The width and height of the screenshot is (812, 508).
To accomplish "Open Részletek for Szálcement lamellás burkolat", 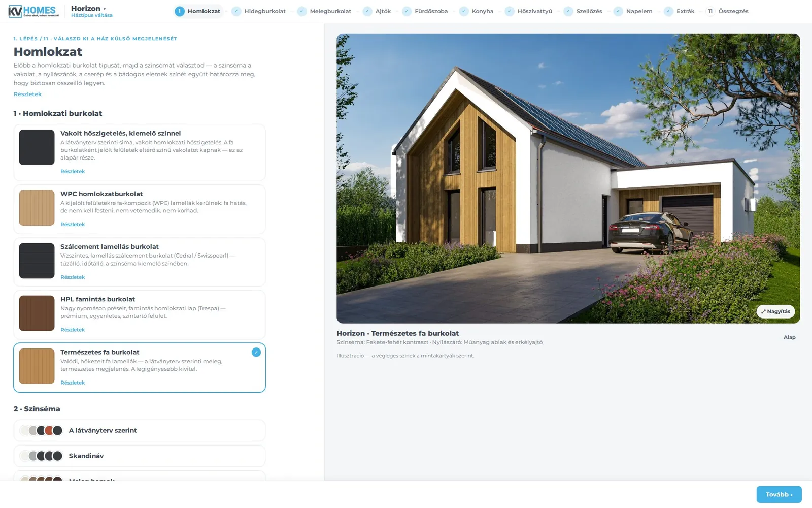I will 73,277.
